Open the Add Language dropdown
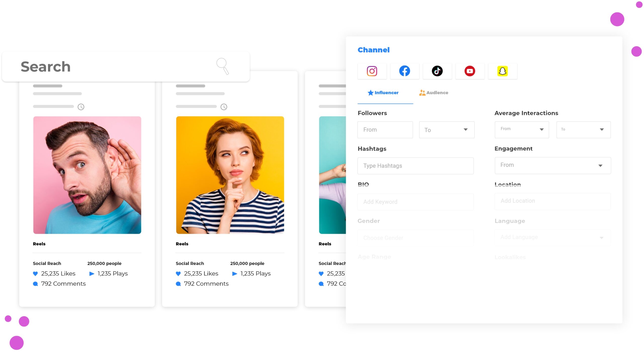644x353 pixels. pos(553,237)
